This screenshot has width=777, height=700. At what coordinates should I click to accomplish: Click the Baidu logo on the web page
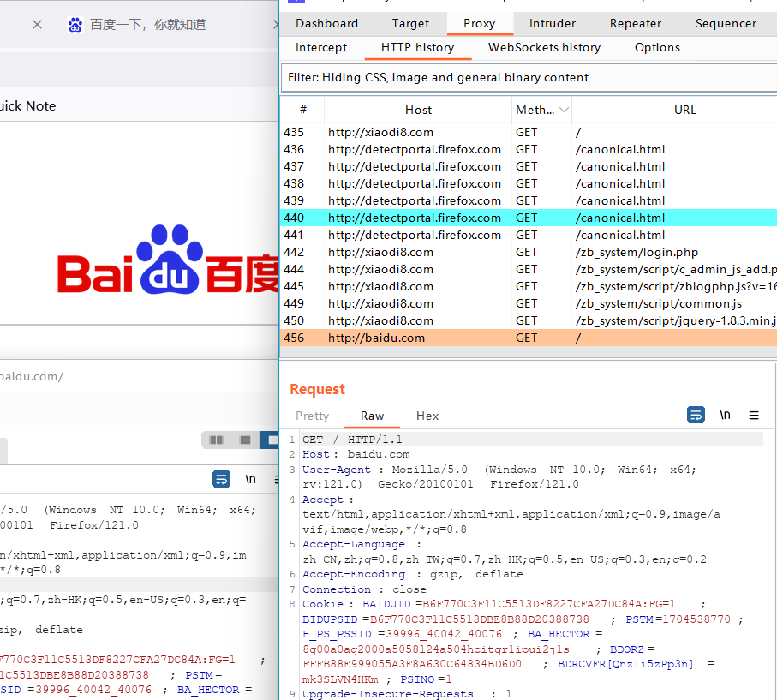pyautogui.click(x=169, y=260)
